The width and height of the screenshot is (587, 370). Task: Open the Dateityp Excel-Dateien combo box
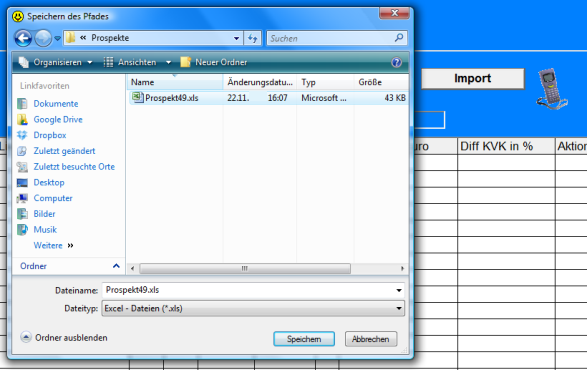[253, 309]
